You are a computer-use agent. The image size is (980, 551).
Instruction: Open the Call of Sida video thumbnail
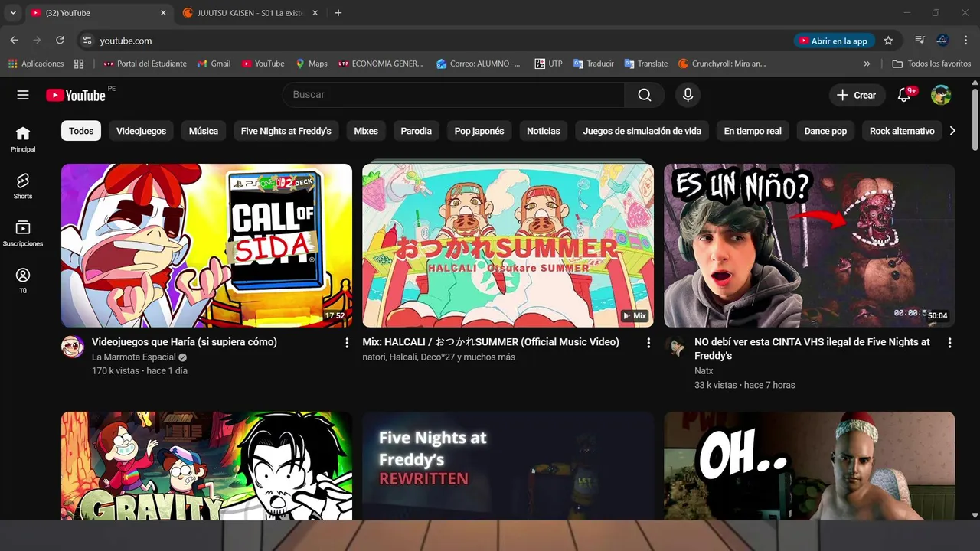click(x=207, y=246)
